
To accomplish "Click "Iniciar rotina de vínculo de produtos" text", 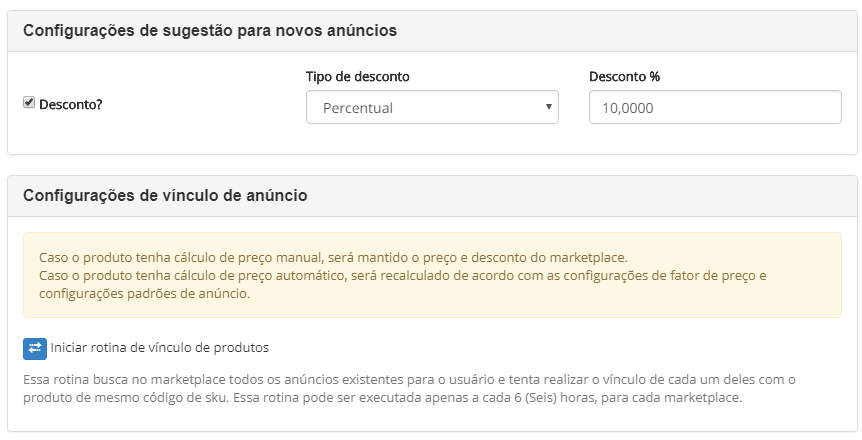I will pyautogui.click(x=159, y=348).
